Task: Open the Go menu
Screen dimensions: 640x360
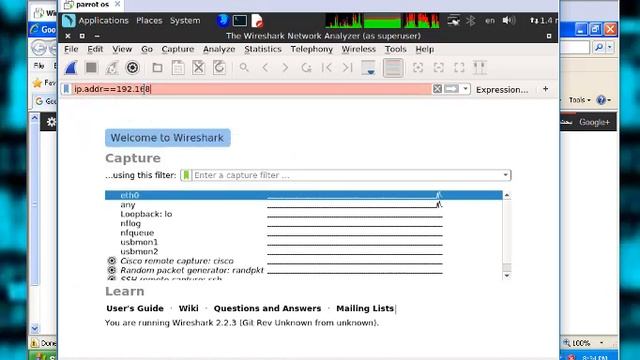Action: click(x=147, y=49)
